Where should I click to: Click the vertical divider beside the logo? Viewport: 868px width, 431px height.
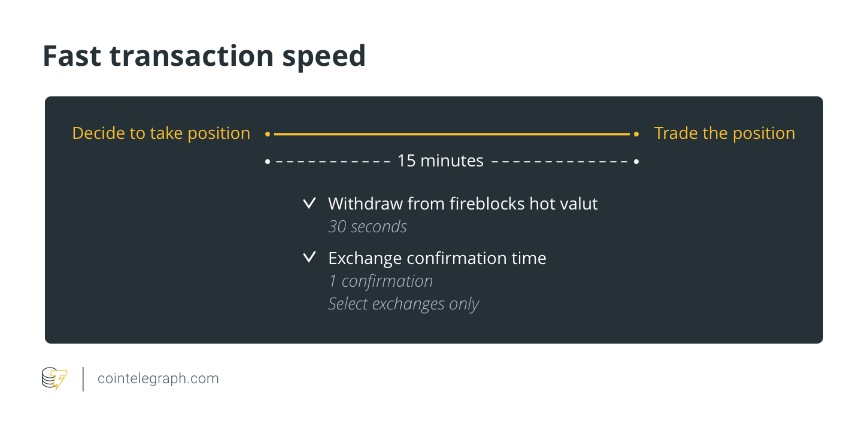[x=83, y=379]
